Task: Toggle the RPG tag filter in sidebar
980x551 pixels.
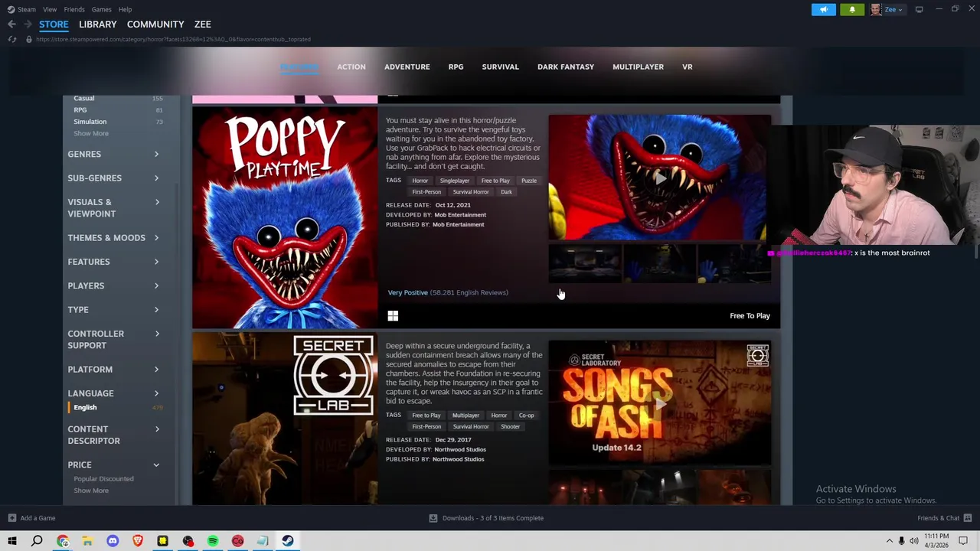Action: [x=80, y=110]
